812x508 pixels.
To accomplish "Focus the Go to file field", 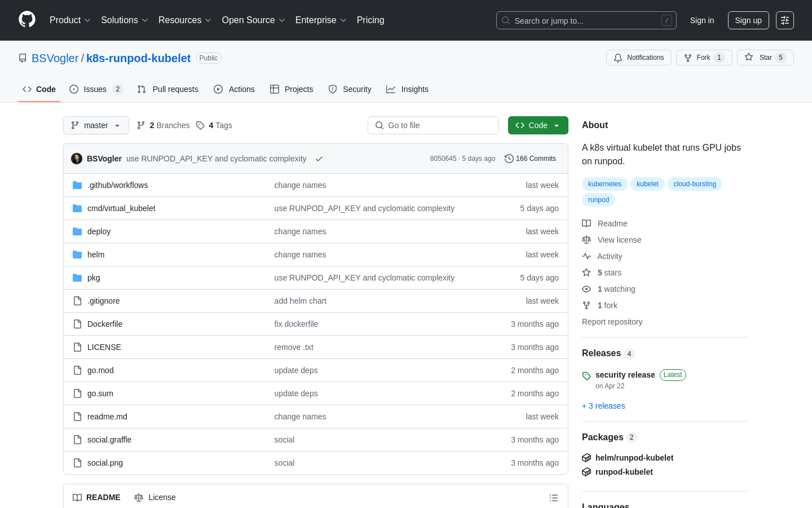I will pos(433,125).
